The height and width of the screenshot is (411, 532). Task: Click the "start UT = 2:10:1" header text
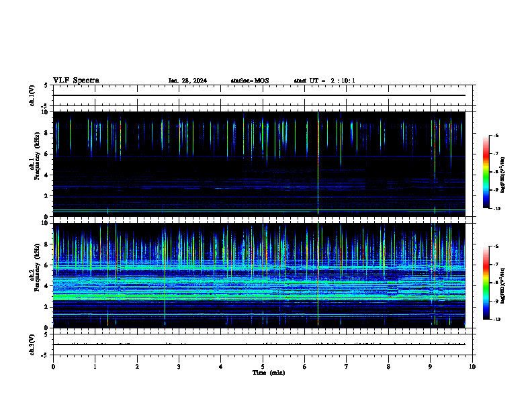[324, 81]
